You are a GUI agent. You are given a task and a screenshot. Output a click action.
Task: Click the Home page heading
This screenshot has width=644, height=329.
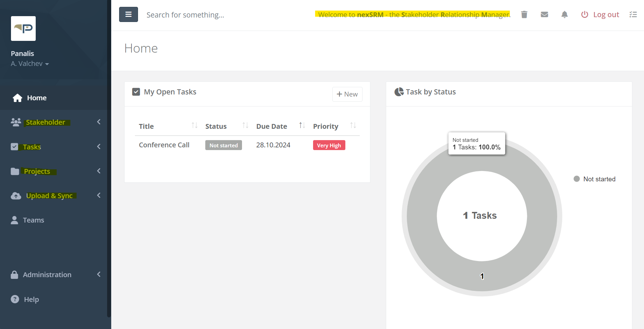click(141, 48)
